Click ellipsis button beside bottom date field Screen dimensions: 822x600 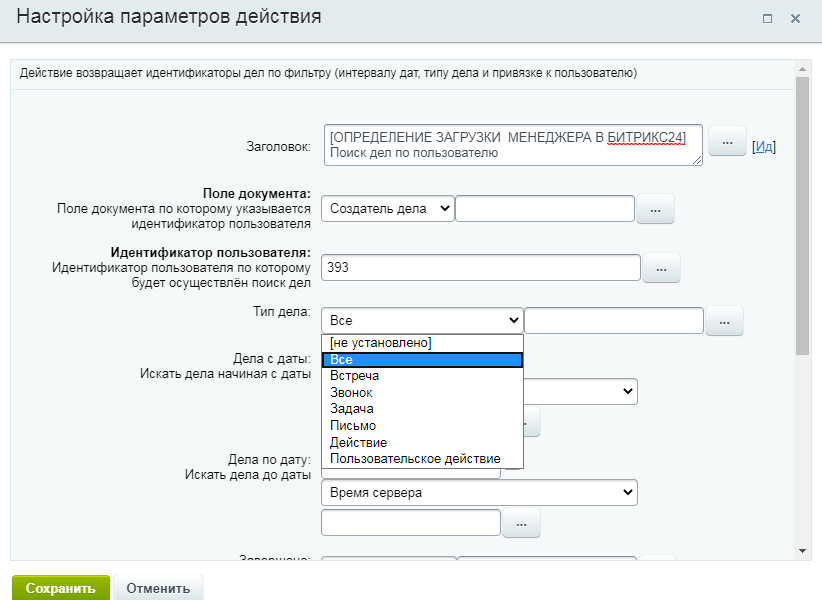pos(521,523)
